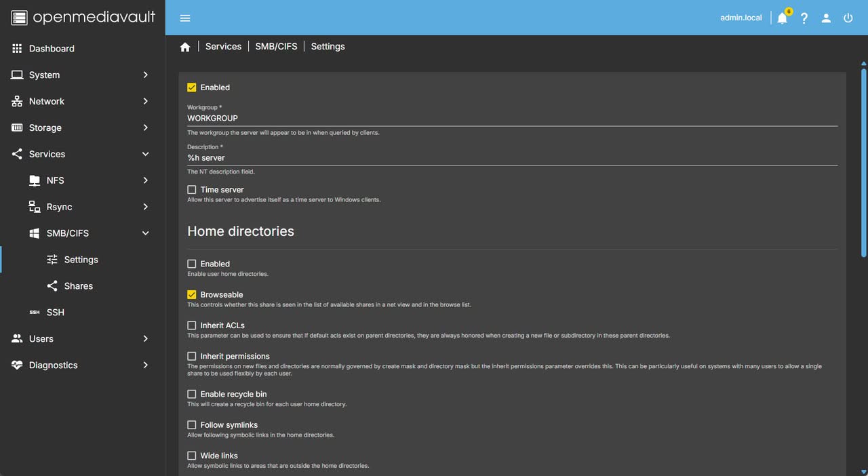The width and height of the screenshot is (868, 476).
Task: Expand the Storage menu chevron
Action: (145, 127)
